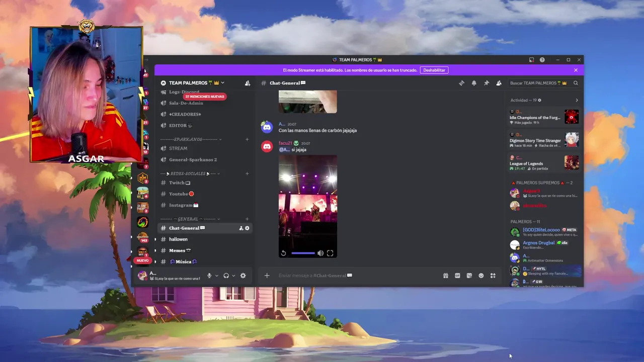Open the Discord inbox icon in title bar
Screen dimensions: 644x362
531,60
